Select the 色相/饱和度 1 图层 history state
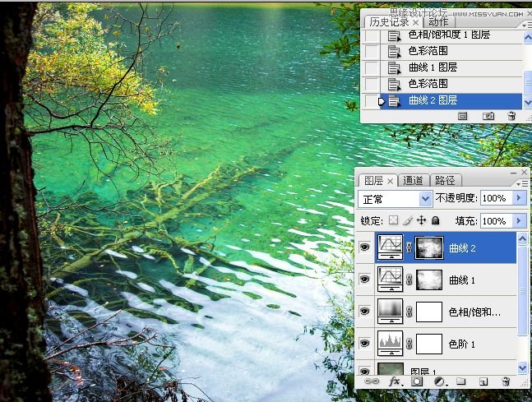 coord(451,35)
